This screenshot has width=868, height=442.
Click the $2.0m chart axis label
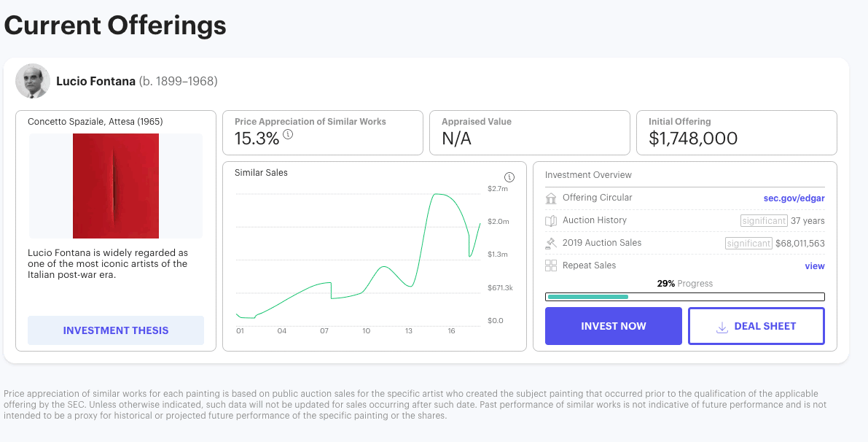pyautogui.click(x=498, y=222)
